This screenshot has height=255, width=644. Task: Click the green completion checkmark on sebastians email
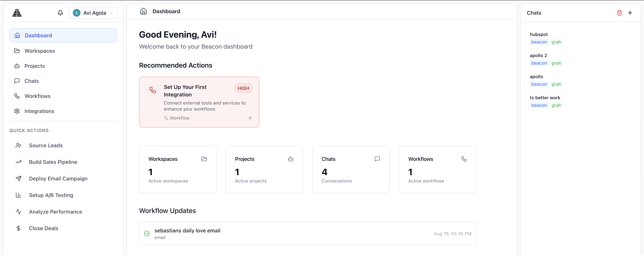[147, 234]
